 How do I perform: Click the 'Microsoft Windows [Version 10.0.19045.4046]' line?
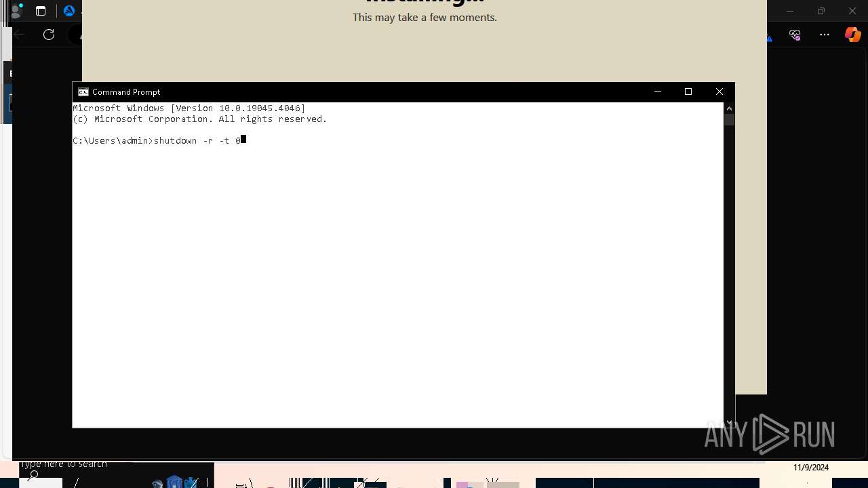pos(189,108)
